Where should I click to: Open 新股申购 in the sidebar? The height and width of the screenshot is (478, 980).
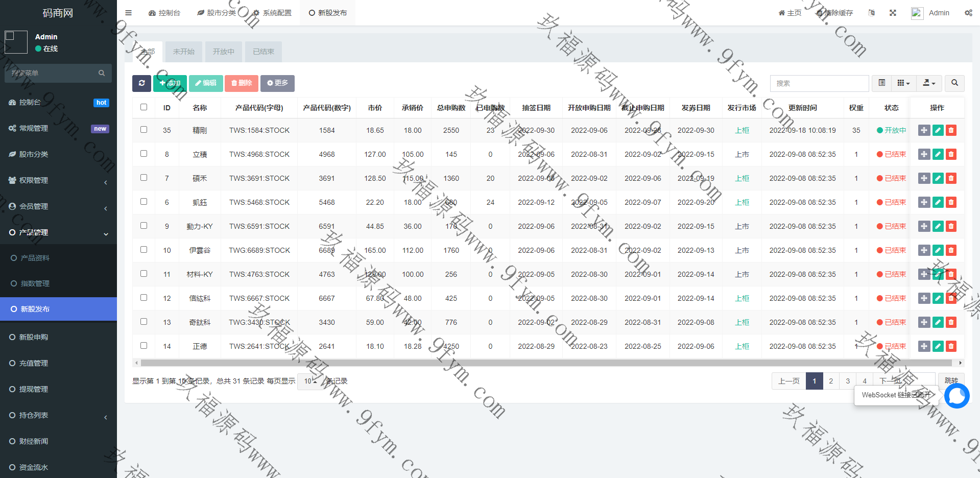pos(34,337)
